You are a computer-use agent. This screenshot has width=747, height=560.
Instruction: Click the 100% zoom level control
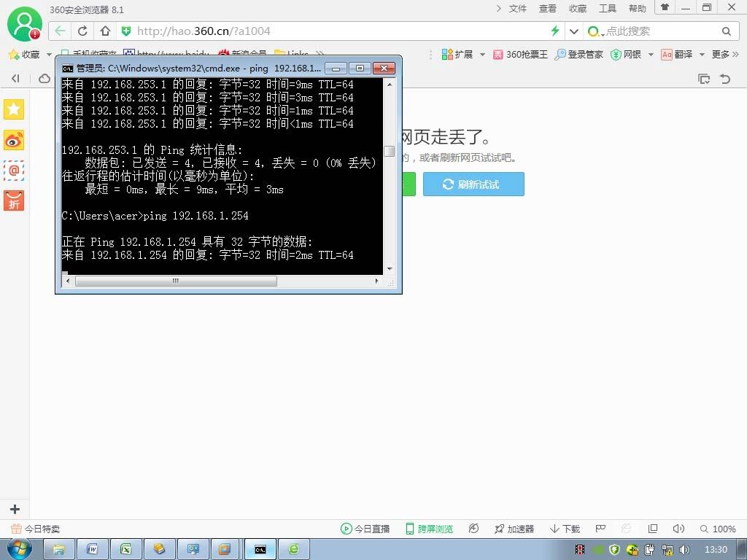click(718, 529)
